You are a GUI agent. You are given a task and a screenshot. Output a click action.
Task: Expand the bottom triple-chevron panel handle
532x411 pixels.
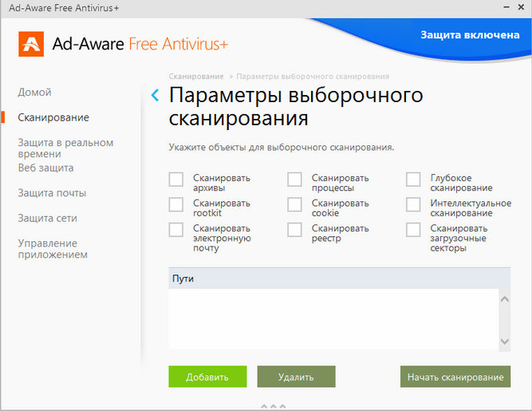click(x=273, y=406)
